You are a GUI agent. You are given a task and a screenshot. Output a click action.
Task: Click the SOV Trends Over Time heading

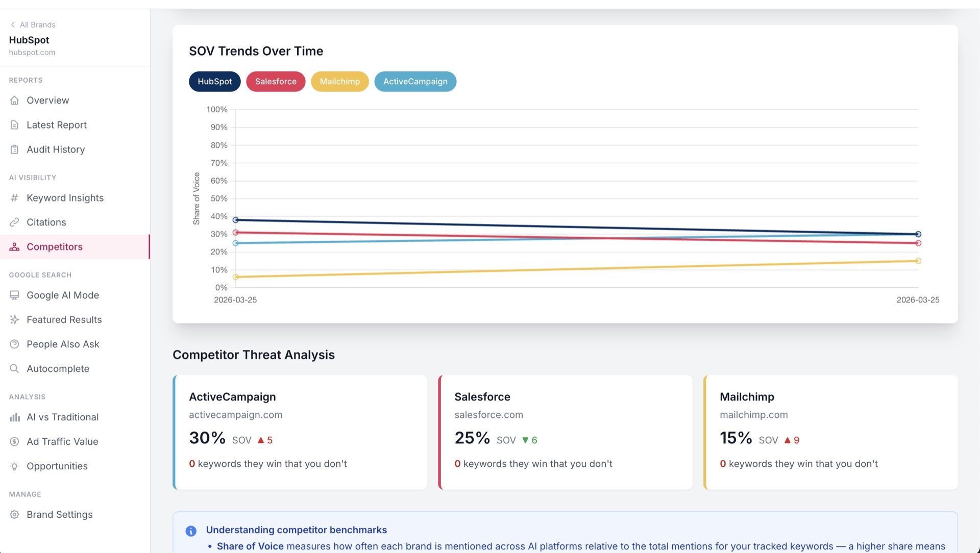pyautogui.click(x=256, y=51)
